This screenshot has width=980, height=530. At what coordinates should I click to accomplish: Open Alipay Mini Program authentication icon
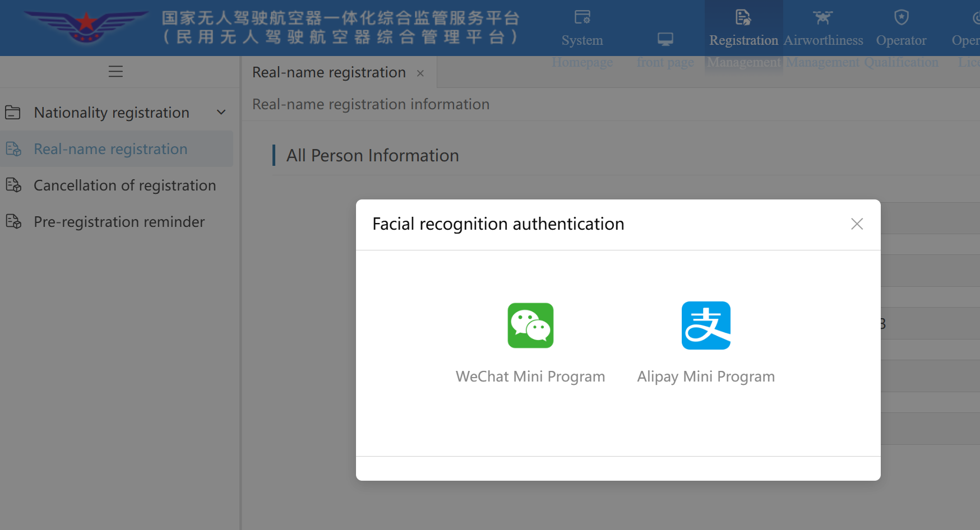click(706, 326)
